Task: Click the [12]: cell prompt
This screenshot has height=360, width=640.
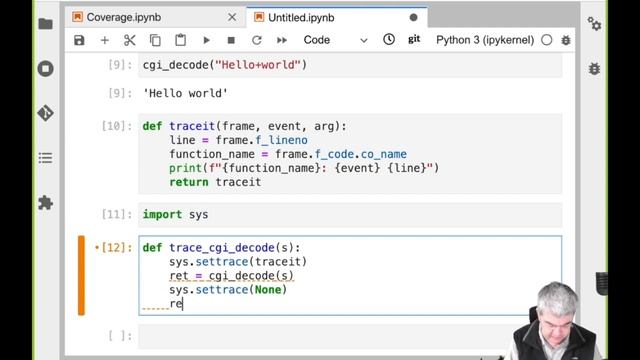Action: (x=117, y=248)
